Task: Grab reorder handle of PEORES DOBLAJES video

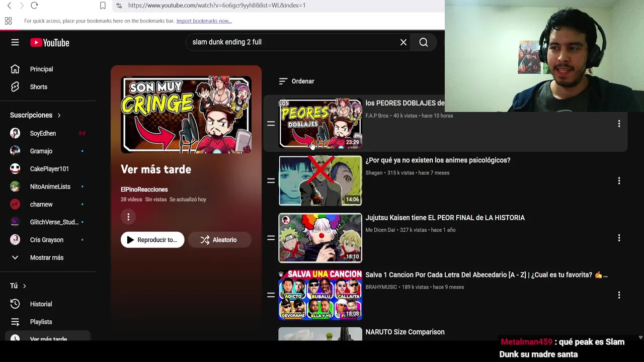Action: pyautogui.click(x=271, y=124)
